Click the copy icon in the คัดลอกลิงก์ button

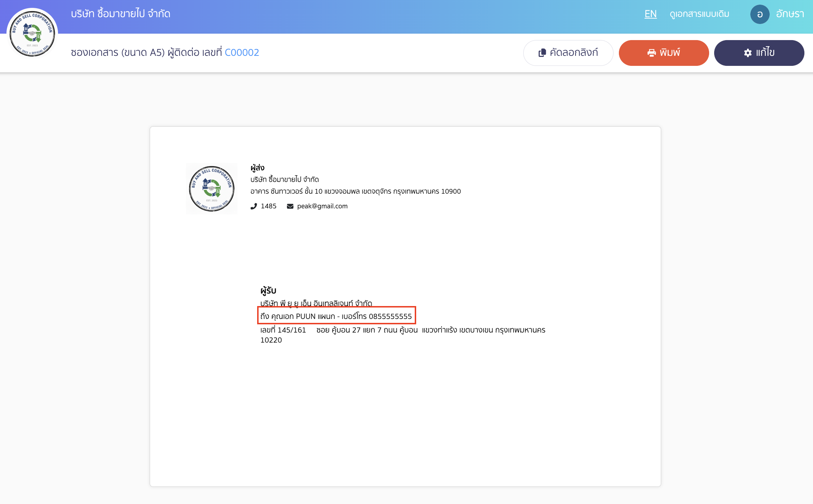tap(542, 52)
